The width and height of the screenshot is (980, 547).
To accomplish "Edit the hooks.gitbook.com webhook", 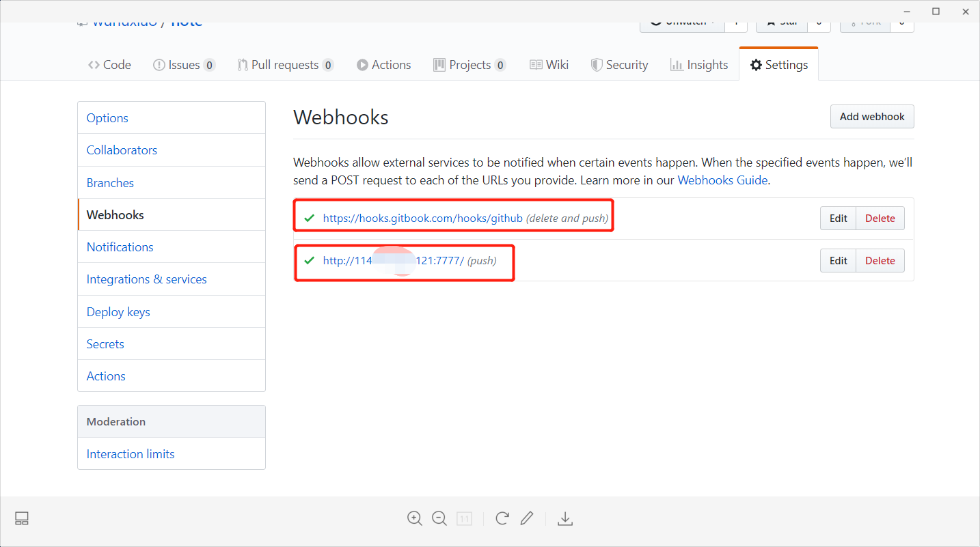I will pyautogui.click(x=838, y=219).
